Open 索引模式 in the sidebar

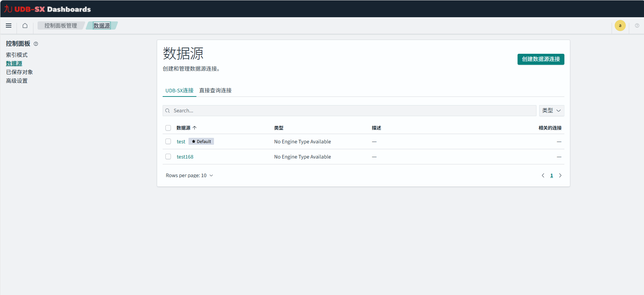pyautogui.click(x=17, y=55)
